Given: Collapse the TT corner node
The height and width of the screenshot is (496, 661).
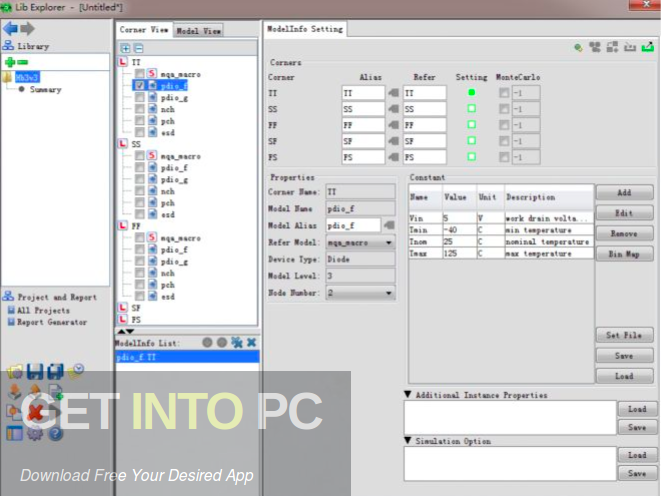Looking at the screenshot, I should 122,62.
